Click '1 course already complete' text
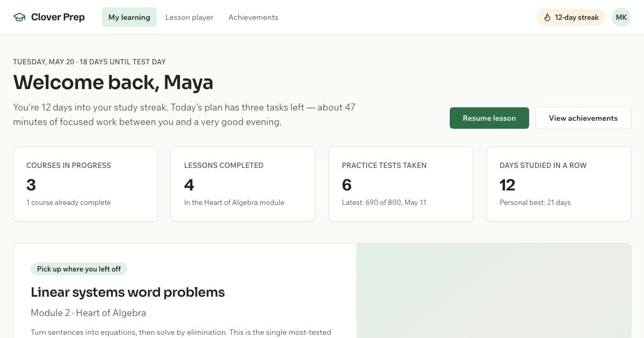The height and width of the screenshot is (338, 644). point(69,202)
